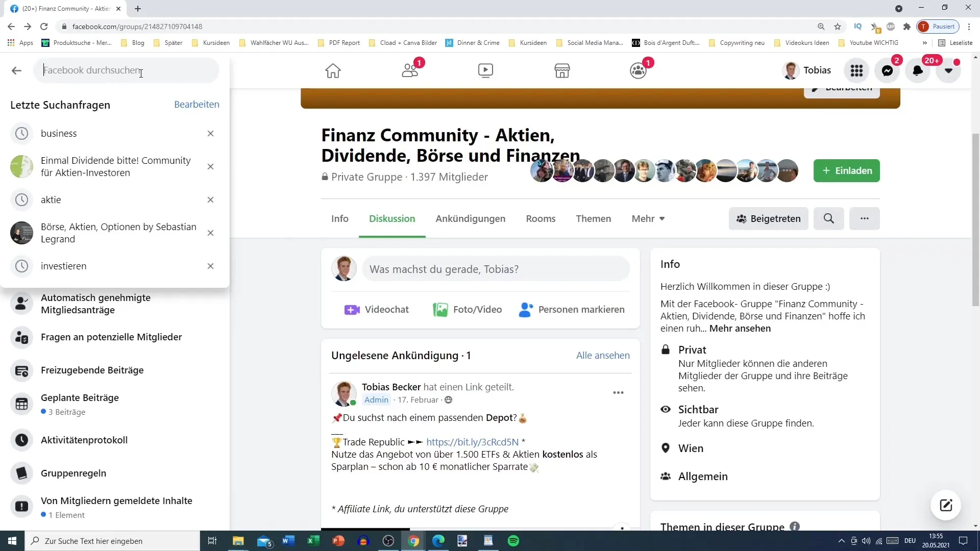Expand the Mehr dropdown tab
Viewport: 980px width, 551px height.
[x=648, y=218]
